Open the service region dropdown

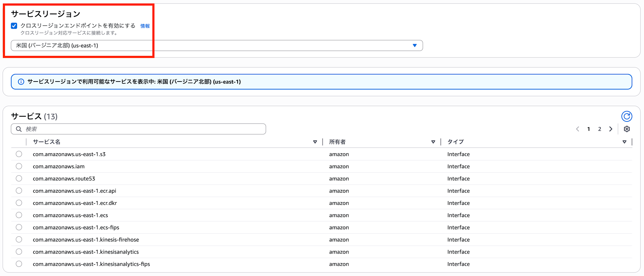pyautogui.click(x=216, y=46)
